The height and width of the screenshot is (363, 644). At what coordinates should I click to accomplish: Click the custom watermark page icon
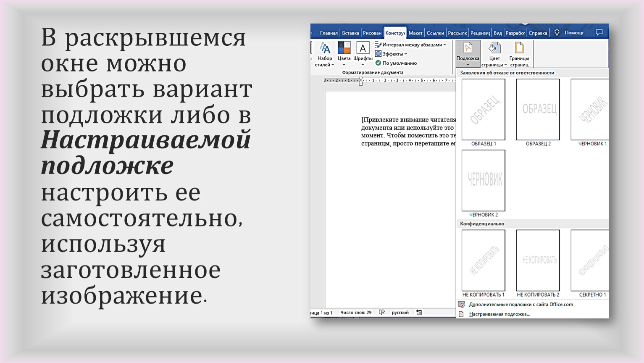461,314
